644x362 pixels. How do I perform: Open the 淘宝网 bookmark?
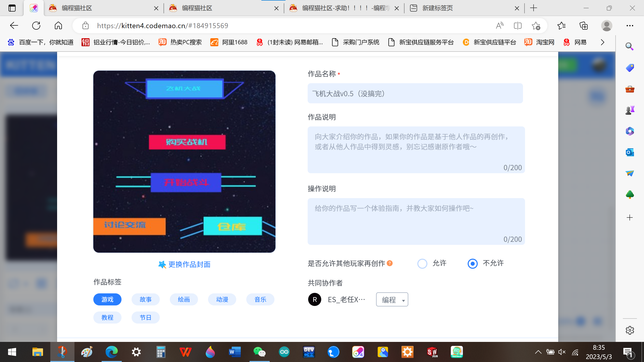click(539, 42)
